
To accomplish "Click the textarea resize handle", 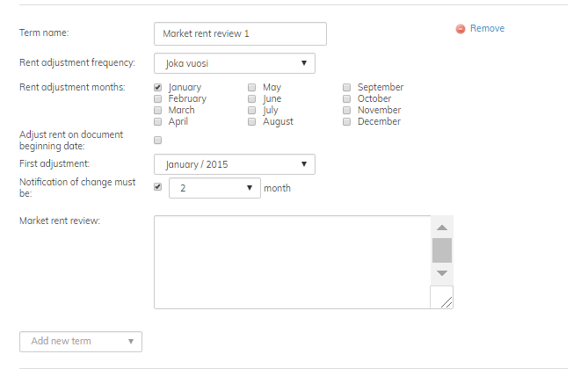I will [x=446, y=300].
